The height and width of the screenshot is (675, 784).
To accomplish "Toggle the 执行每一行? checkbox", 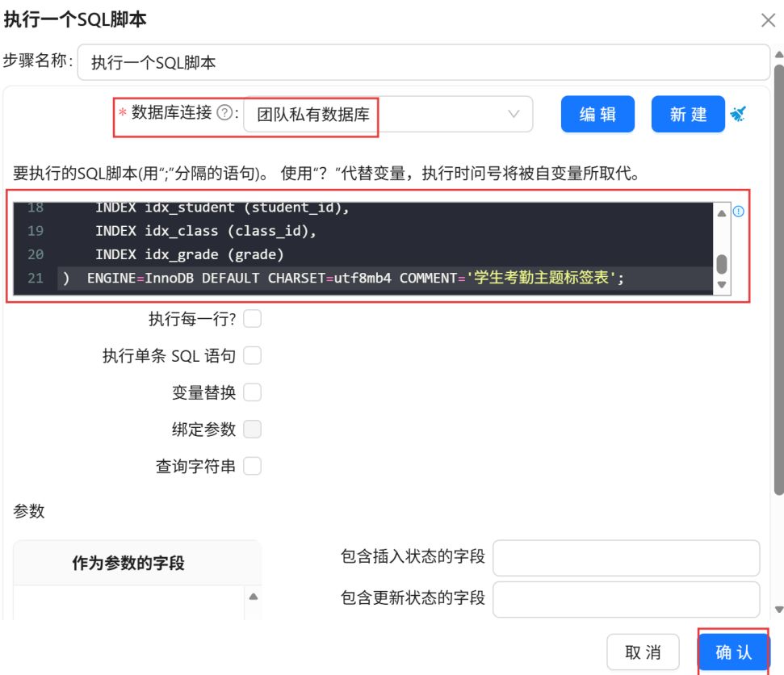I will click(253, 318).
